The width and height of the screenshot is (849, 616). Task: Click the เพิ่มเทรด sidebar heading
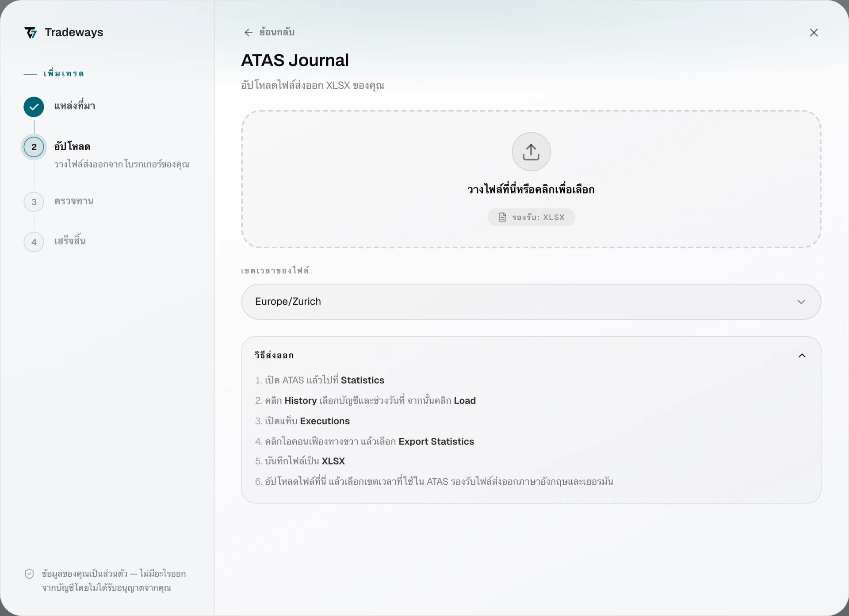tap(64, 74)
